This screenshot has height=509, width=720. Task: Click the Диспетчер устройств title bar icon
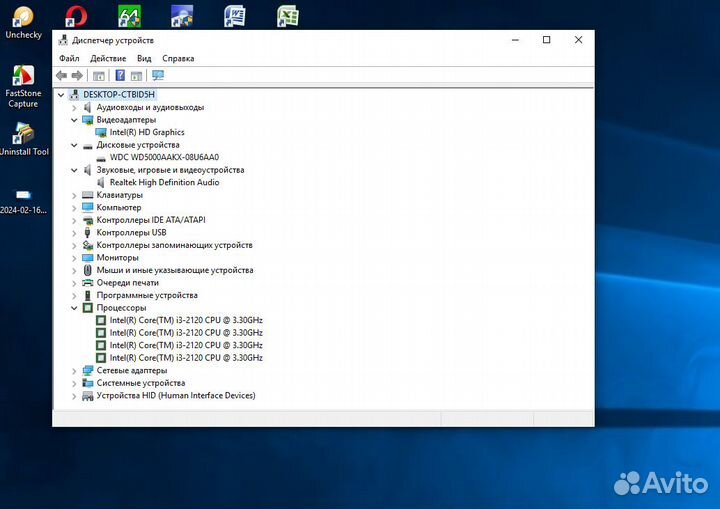63,40
